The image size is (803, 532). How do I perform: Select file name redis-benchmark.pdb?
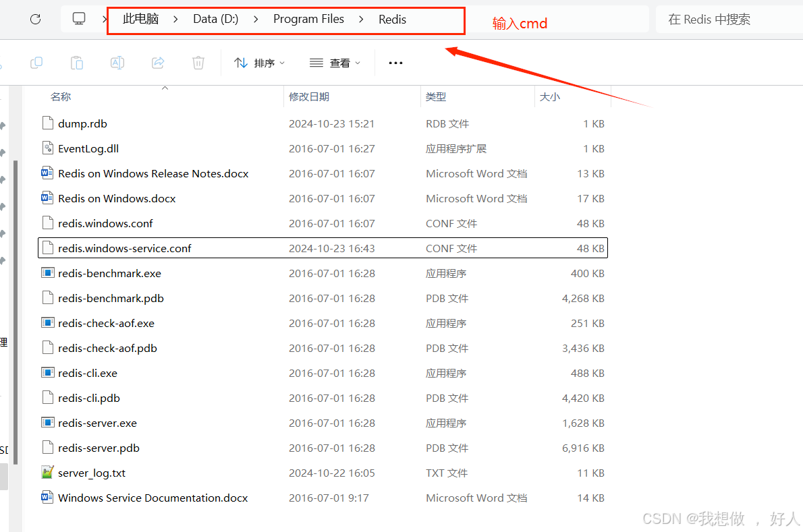coord(111,298)
